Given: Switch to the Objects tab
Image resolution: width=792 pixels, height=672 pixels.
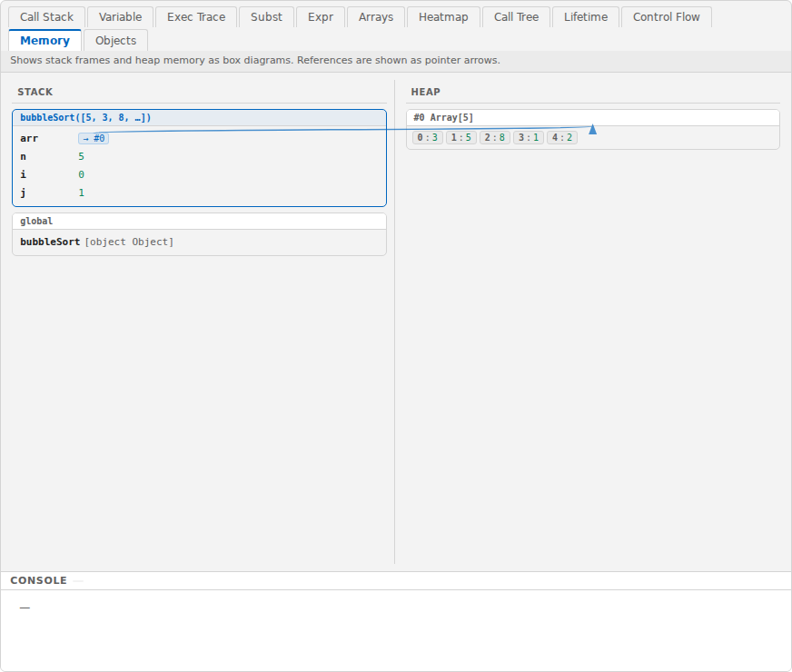Looking at the screenshot, I should (115, 40).
